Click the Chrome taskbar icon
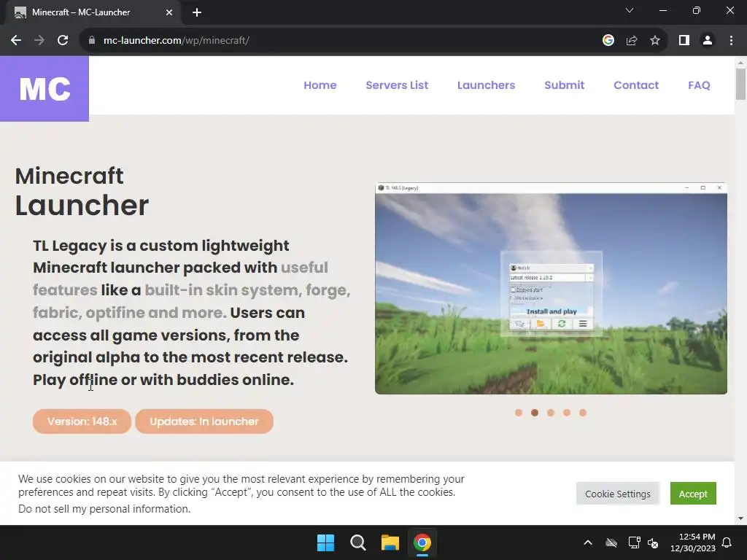Screen dimensions: 747x560 422,542
